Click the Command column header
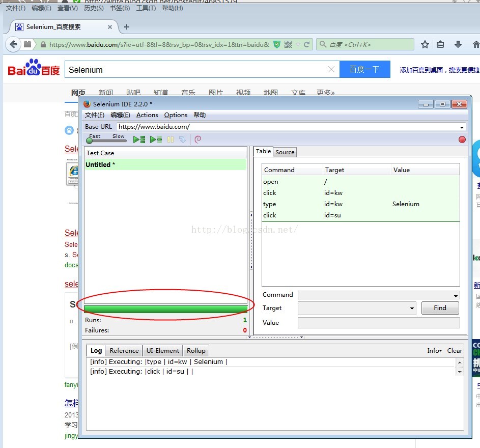480x448 pixels. tap(292, 170)
